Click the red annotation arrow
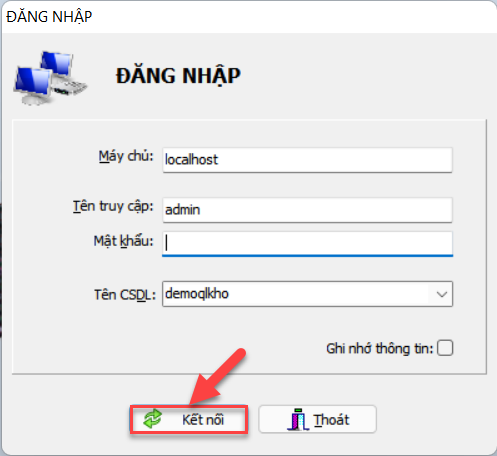This screenshot has height=456, width=497. [x=218, y=377]
